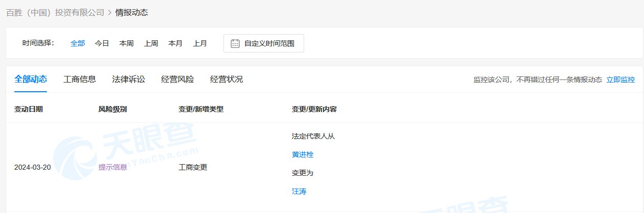
Task: Filter by 今日
Action: (102, 43)
